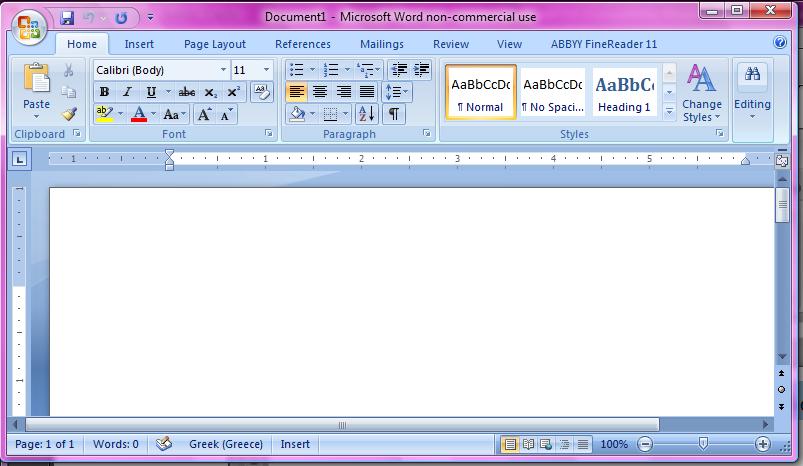Viewport: 803px width, 466px height.
Task: Switch to Full Screen Reading view
Action: coord(529,444)
